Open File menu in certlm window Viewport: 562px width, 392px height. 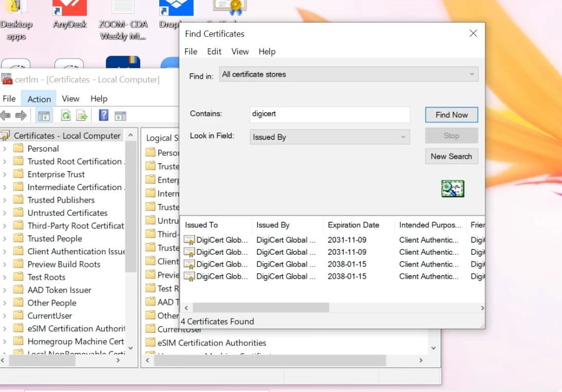[9, 99]
